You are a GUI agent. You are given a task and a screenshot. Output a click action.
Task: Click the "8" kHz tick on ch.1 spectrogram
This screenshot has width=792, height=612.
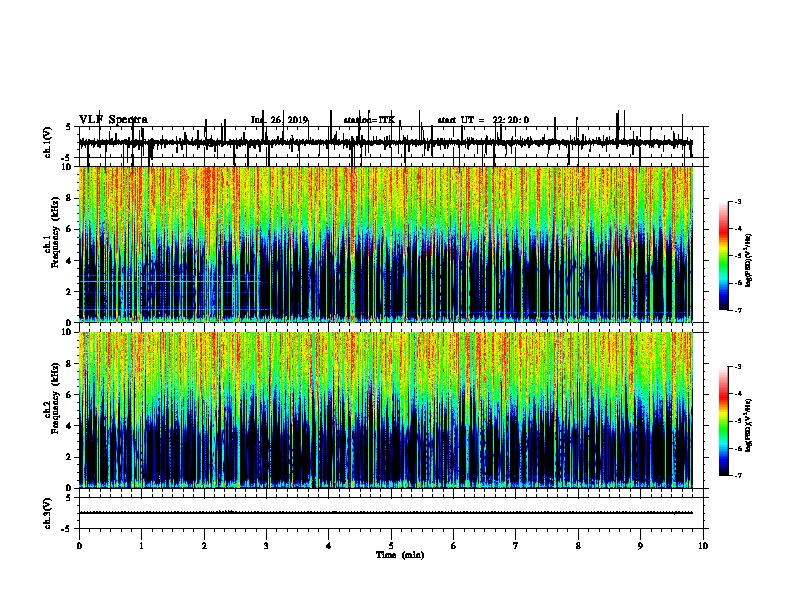(x=70, y=198)
